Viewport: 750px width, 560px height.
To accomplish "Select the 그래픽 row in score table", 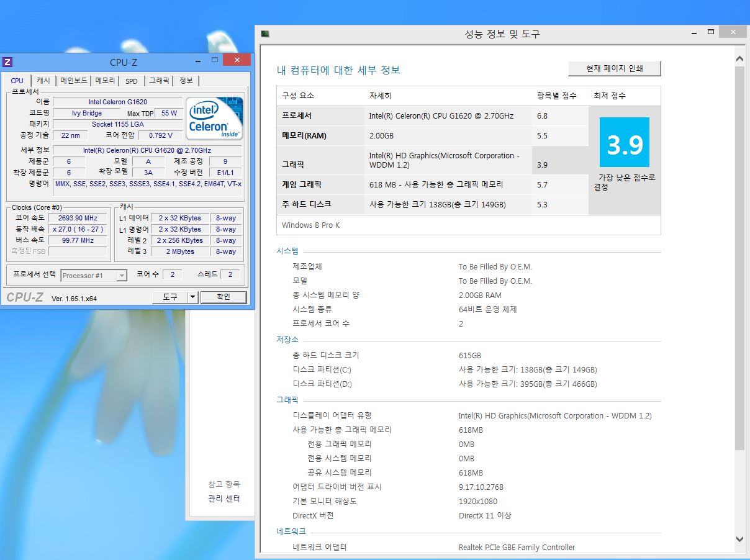I will coord(432,160).
